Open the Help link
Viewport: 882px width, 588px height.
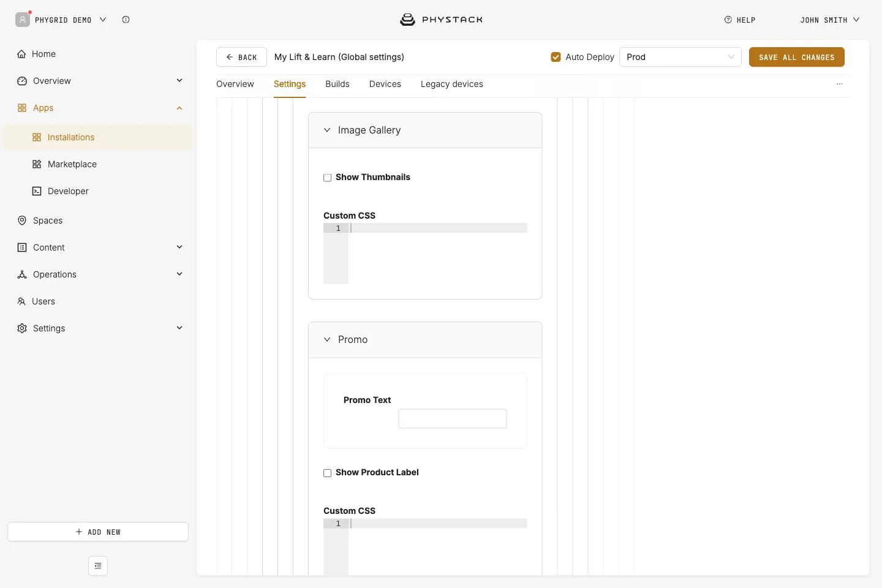click(740, 20)
